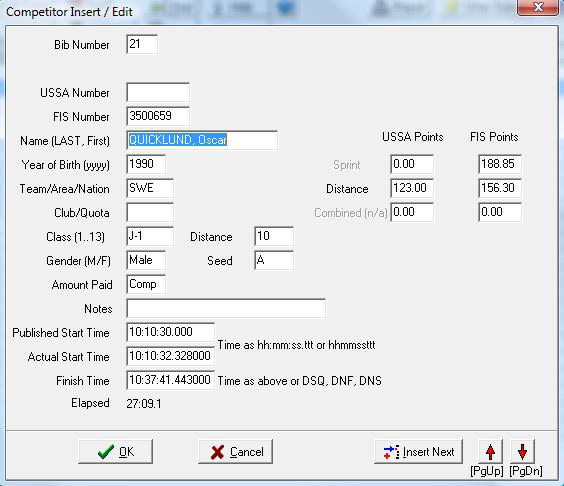Close the Competitor Insert / Edit window

tap(537, 7)
